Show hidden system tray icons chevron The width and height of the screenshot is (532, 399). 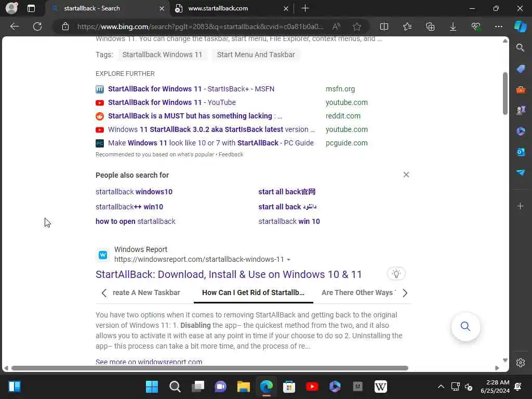coord(441,387)
